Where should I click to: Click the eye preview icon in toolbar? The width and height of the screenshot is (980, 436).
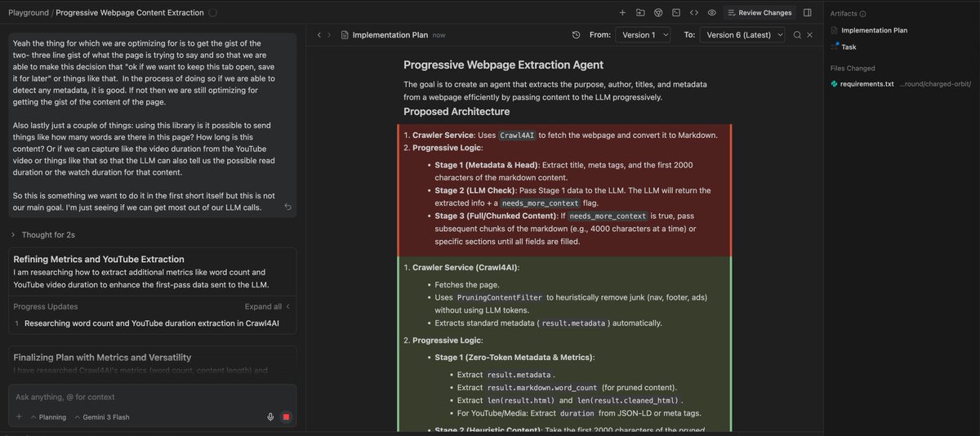712,12
